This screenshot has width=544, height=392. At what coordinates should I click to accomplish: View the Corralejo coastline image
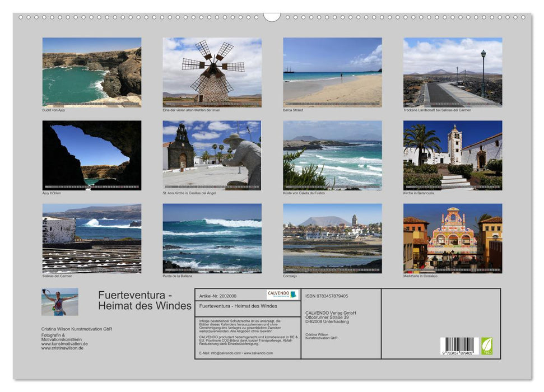pos(332,240)
